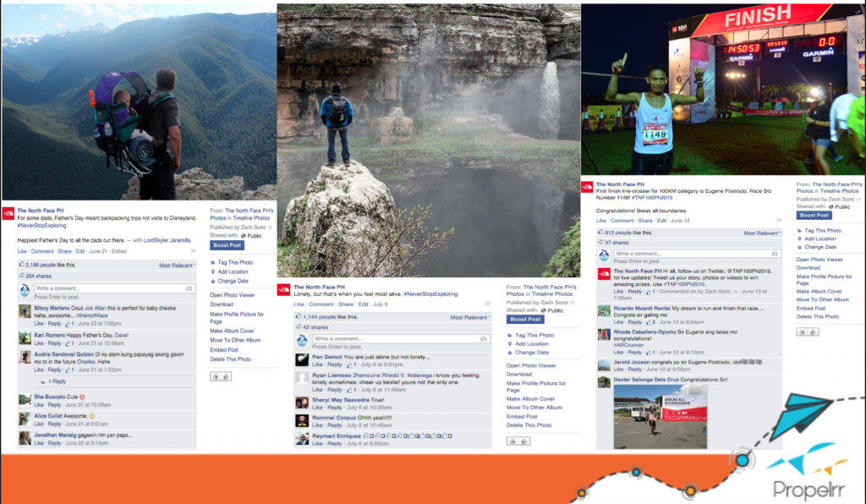Click North Face logo avatar on finish line post
The height and width of the screenshot is (504, 866).
(x=587, y=188)
